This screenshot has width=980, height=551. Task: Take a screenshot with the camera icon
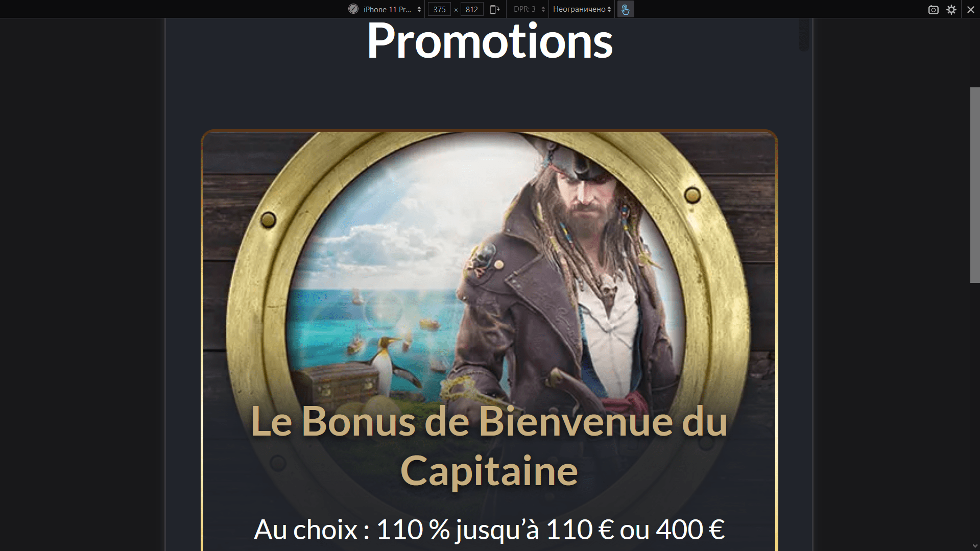[x=934, y=10]
